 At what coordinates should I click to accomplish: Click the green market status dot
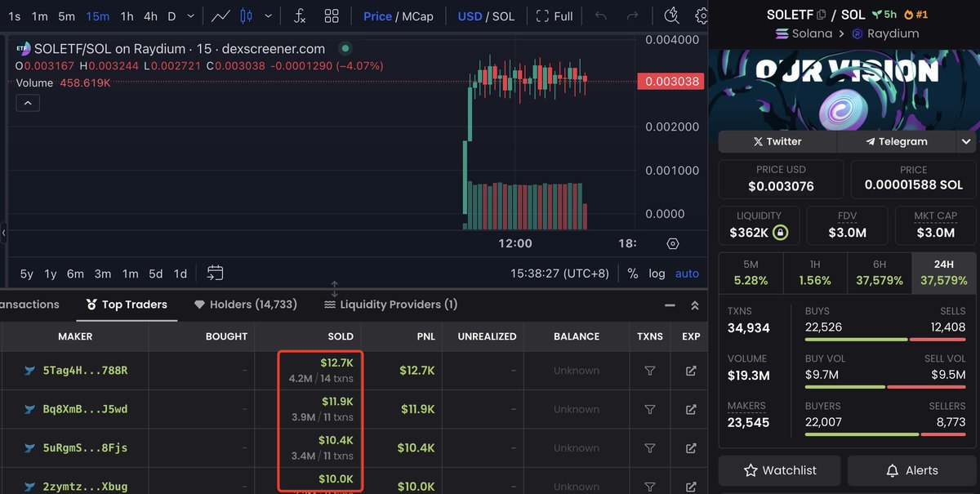345,49
